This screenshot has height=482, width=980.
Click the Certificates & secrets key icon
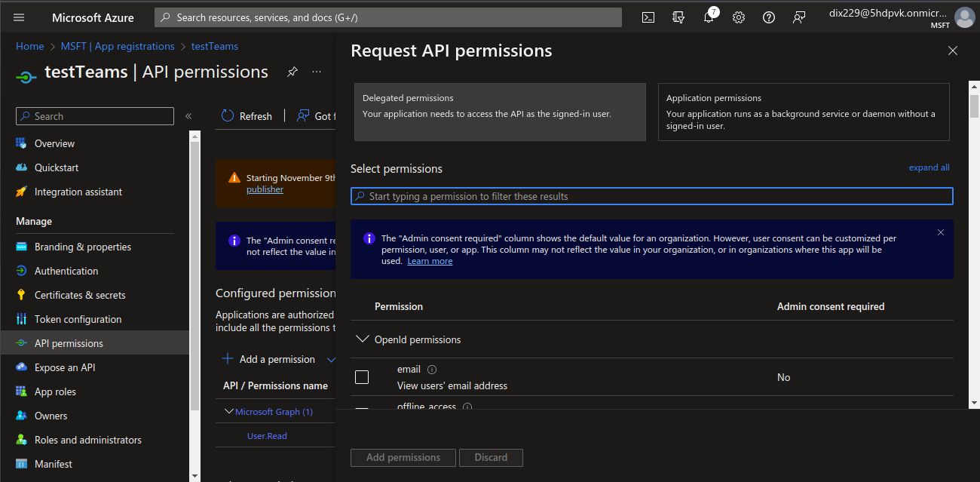click(21, 295)
